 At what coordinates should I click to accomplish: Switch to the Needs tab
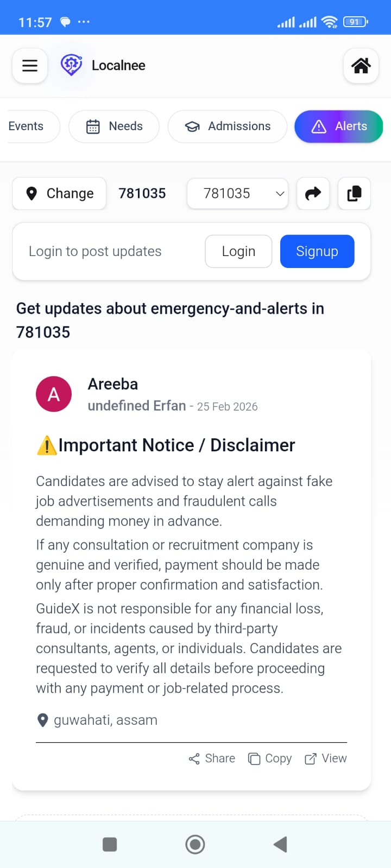click(114, 126)
